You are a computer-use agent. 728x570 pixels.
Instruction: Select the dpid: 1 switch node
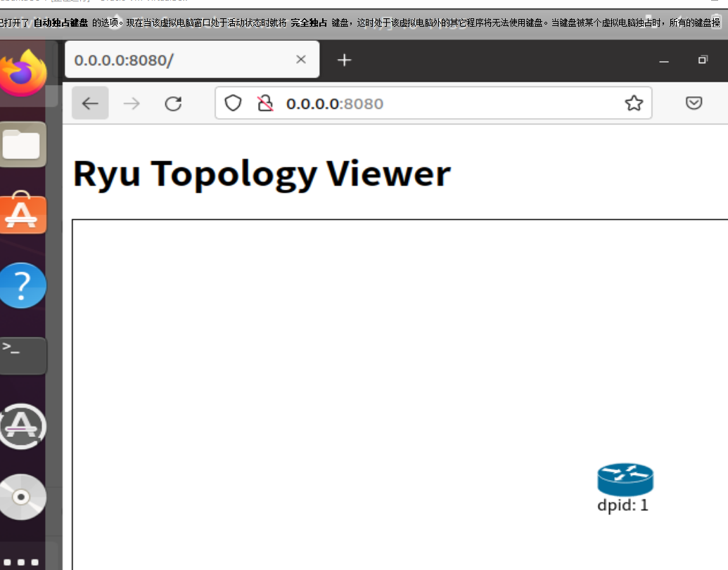coord(625,479)
